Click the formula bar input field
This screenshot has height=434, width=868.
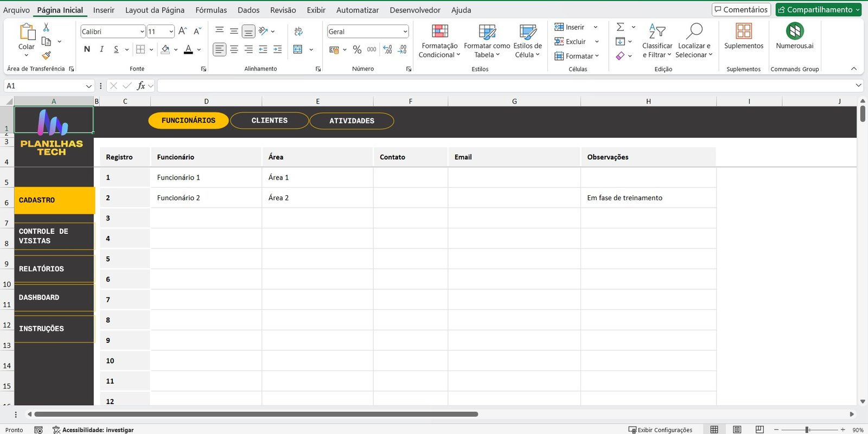tap(506, 86)
